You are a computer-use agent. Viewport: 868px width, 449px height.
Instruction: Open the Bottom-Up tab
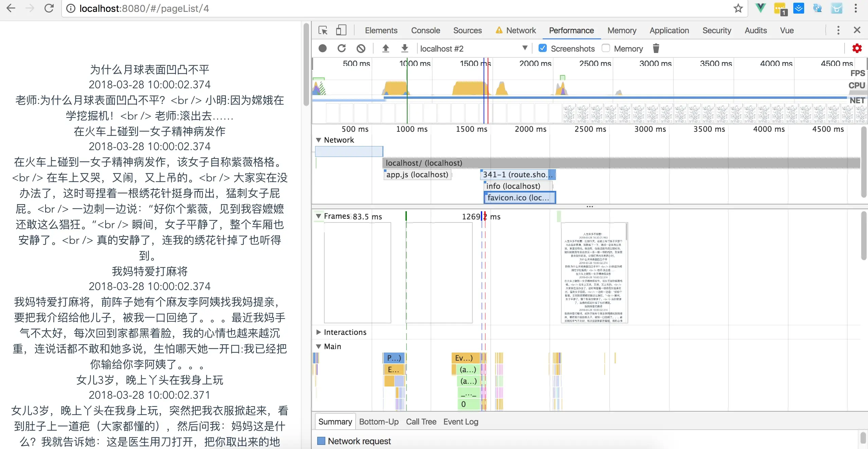[379, 422]
